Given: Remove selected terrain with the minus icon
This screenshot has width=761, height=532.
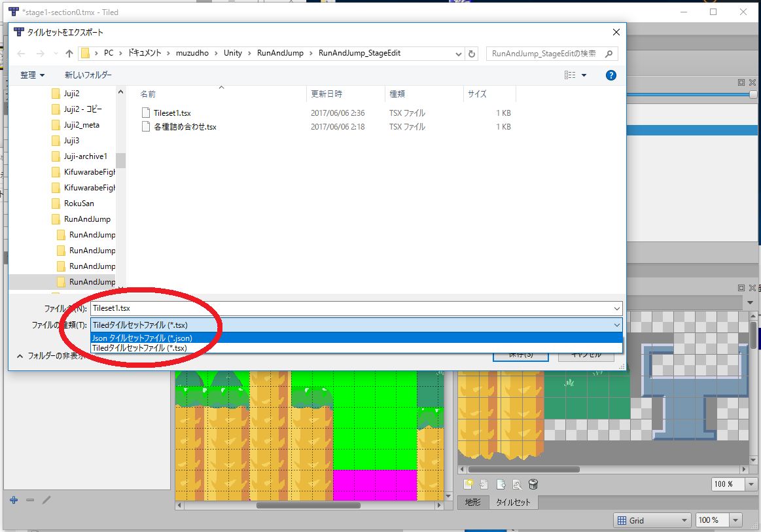Looking at the screenshot, I should click(x=29, y=500).
